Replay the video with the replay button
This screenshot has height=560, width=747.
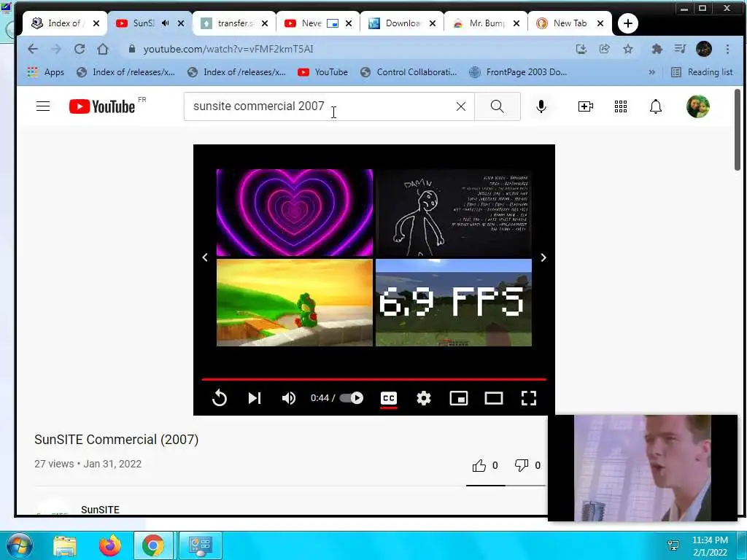point(219,397)
